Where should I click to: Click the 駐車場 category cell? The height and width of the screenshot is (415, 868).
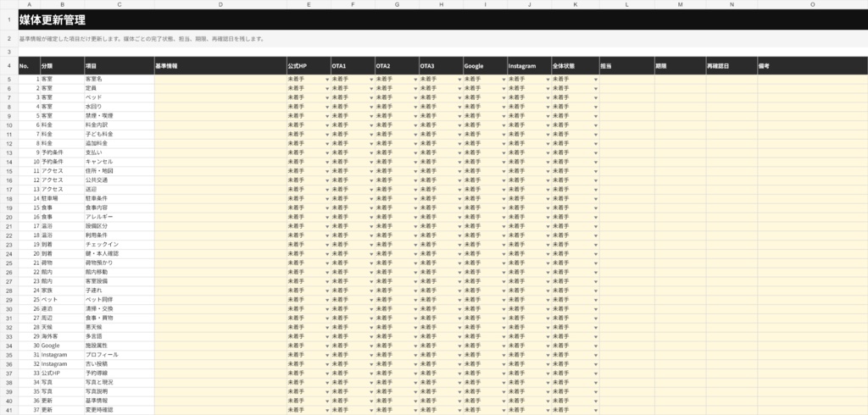pos(63,199)
